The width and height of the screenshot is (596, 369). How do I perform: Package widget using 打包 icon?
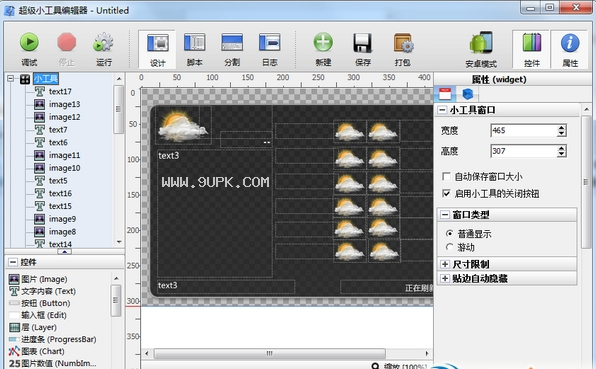coord(403,43)
